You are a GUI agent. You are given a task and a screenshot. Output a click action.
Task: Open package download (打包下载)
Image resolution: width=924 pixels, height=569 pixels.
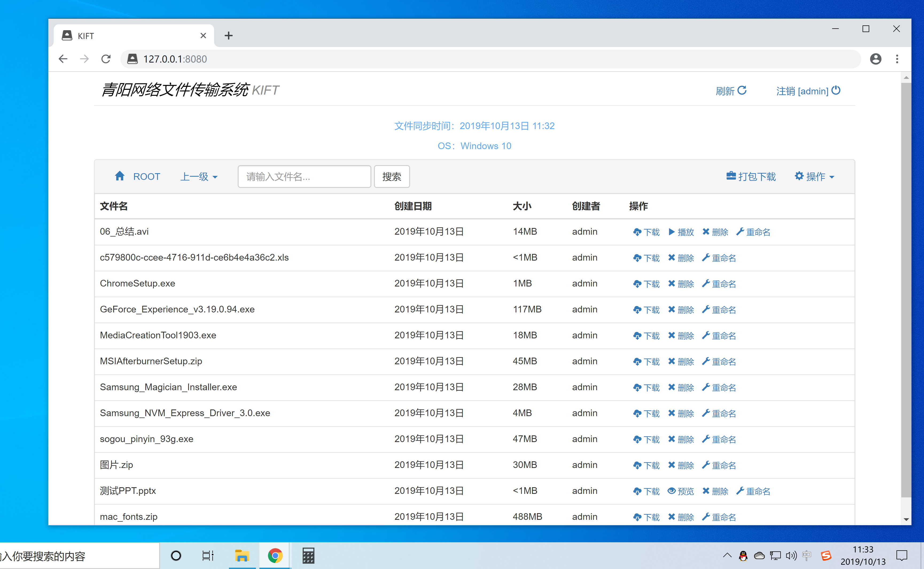(x=751, y=176)
